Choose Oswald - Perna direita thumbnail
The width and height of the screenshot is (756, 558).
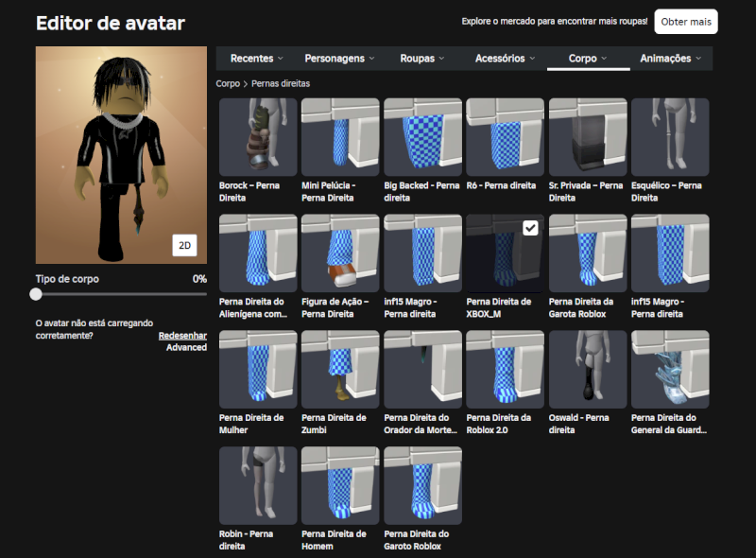click(x=588, y=369)
